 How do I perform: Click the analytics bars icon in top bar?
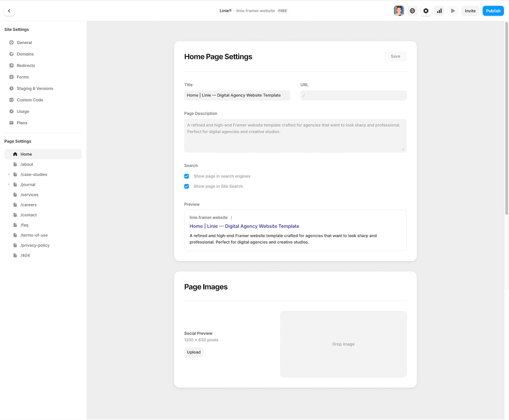[439, 11]
